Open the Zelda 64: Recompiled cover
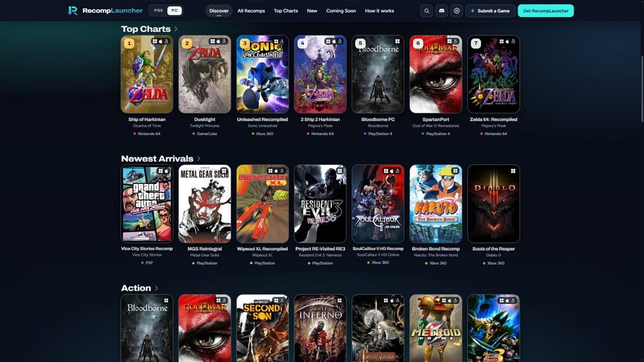 pyautogui.click(x=494, y=75)
